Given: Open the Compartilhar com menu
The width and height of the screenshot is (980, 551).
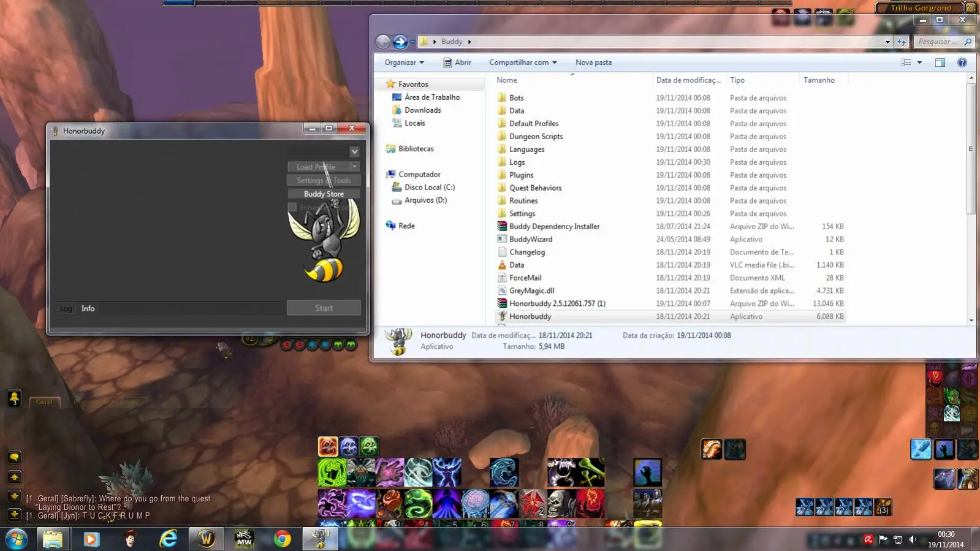Looking at the screenshot, I should coord(523,63).
